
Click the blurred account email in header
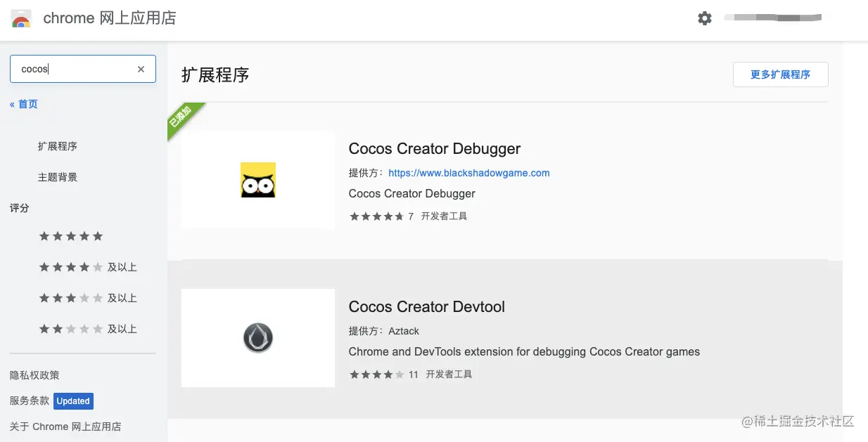click(773, 18)
